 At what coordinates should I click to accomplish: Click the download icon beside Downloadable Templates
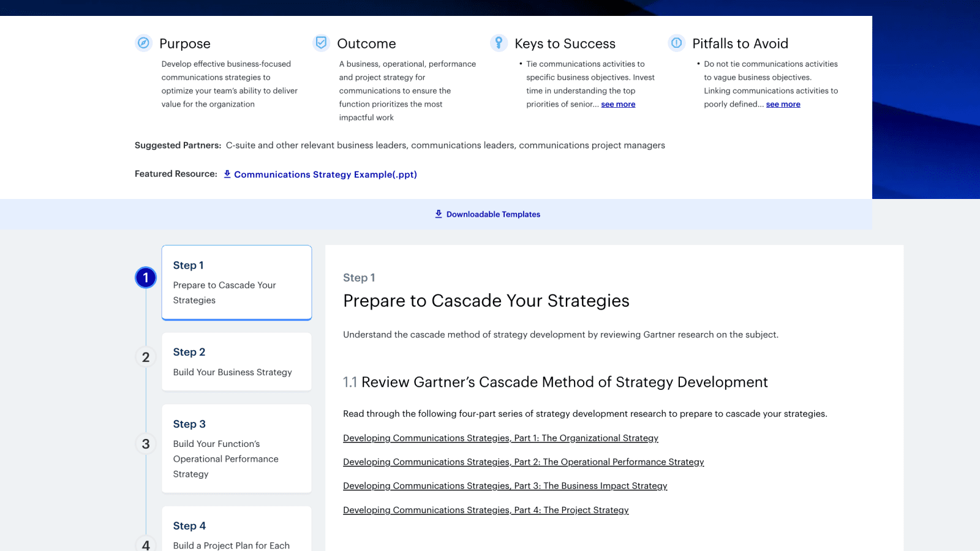click(x=438, y=214)
